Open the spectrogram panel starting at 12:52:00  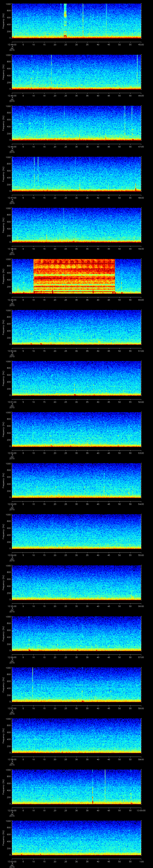[76, 429]
